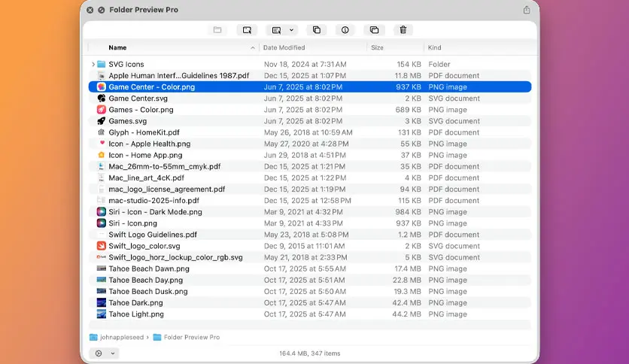Image resolution: width=629 pixels, height=364 pixels.
Task: Click the text selection toolbar icon
Action: [x=276, y=29]
